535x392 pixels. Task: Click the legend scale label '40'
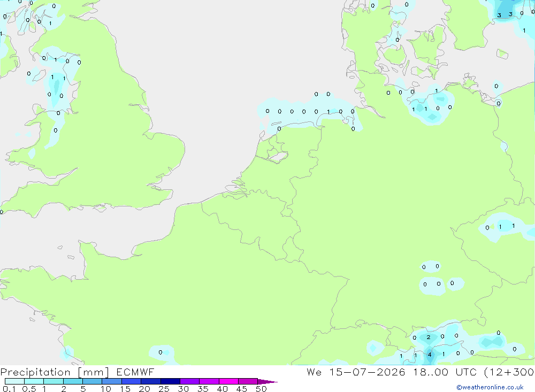click(x=222, y=389)
